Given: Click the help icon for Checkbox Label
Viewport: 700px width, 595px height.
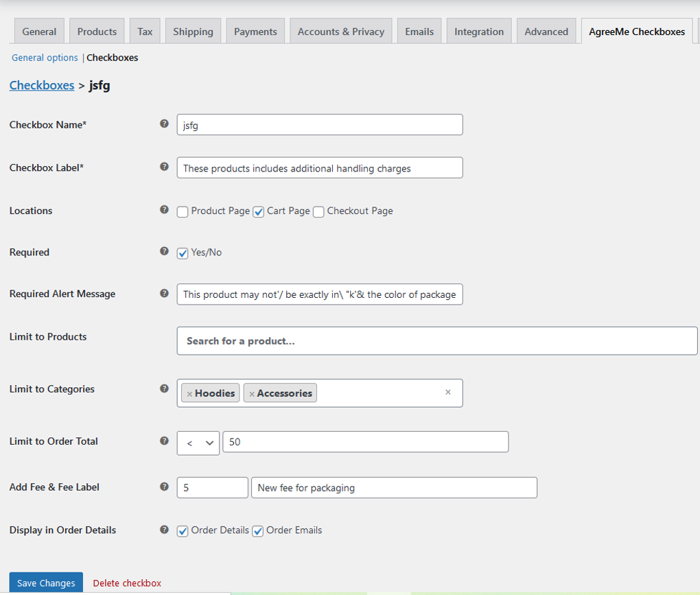Looking at the screenshot, I should click(164, 166).
